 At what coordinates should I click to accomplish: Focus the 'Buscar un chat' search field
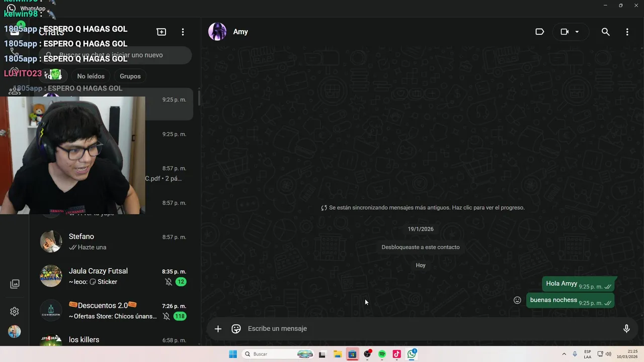click(x=115, y=55)
